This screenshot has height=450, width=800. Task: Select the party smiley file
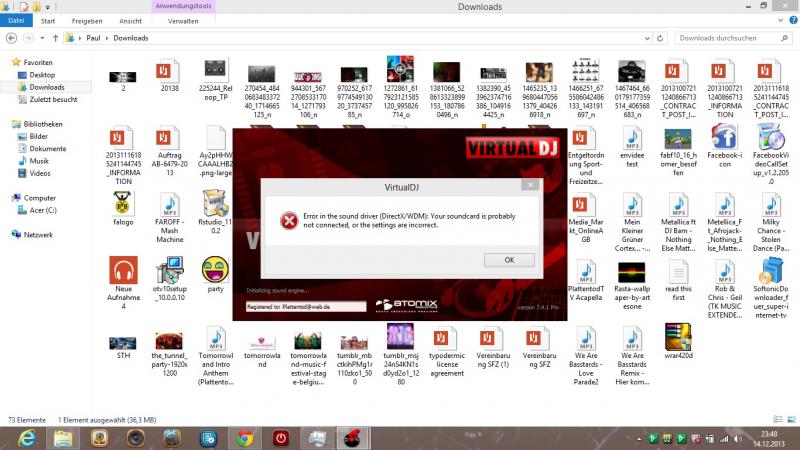(215, 274)
